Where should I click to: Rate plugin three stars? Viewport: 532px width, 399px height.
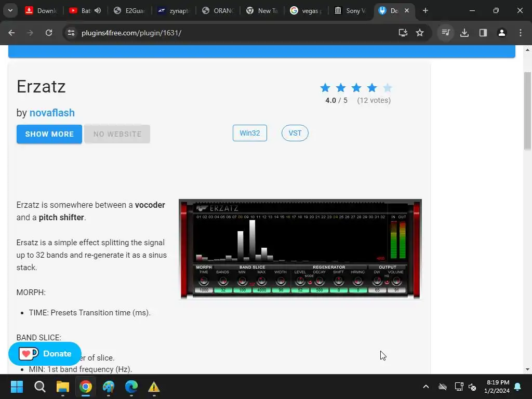point(356,88)
